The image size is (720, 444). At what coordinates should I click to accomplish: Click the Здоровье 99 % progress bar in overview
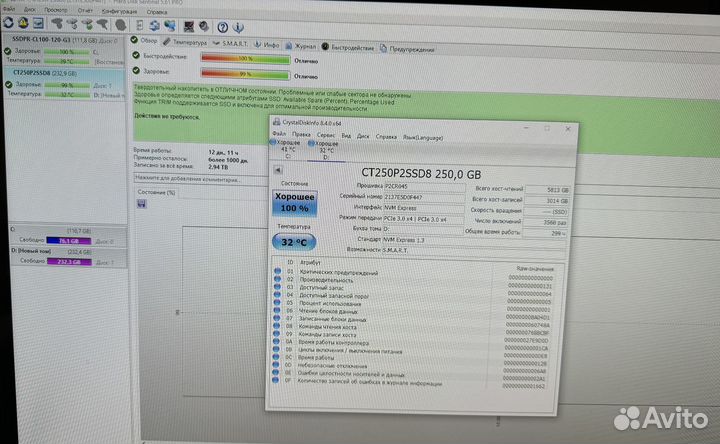point(245,74)
